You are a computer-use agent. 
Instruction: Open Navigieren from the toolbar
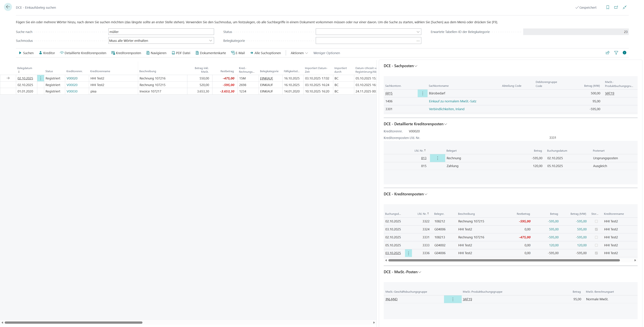tap(156, 53)
